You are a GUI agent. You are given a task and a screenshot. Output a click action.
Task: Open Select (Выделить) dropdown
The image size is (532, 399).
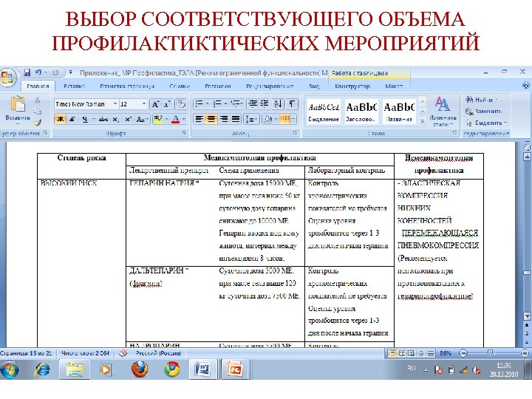point(487,123)
